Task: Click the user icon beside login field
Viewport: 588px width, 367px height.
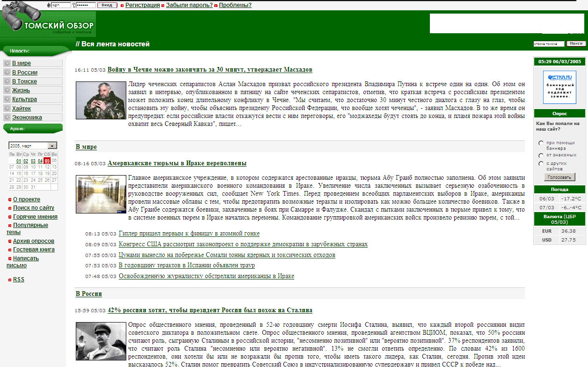Action: click(50, 5)
